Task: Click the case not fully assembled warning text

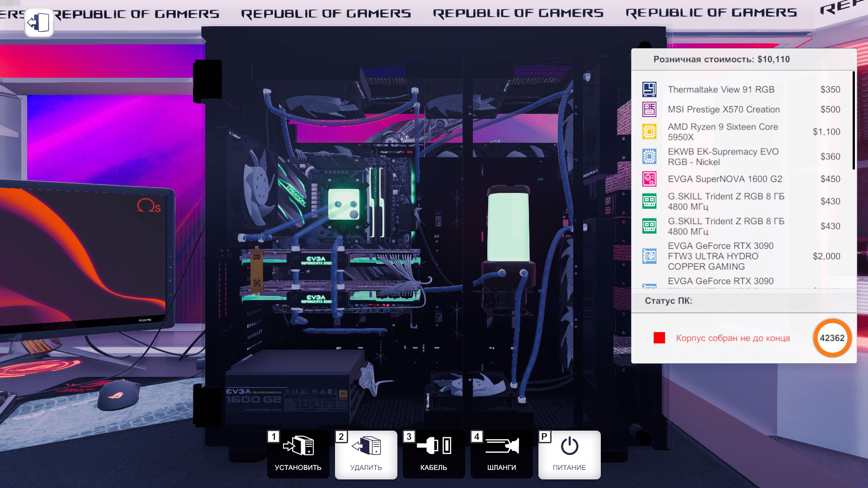Action: pyautogui.click(x=733, y=338)
